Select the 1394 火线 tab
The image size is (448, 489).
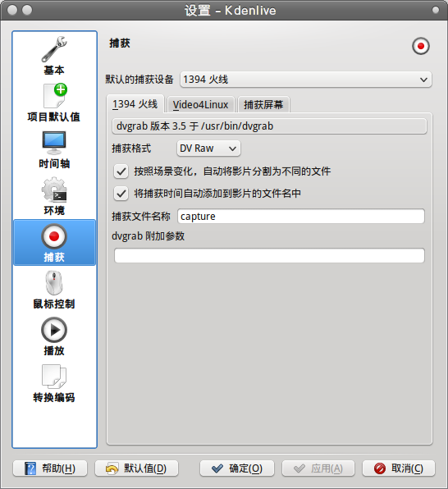135,104
